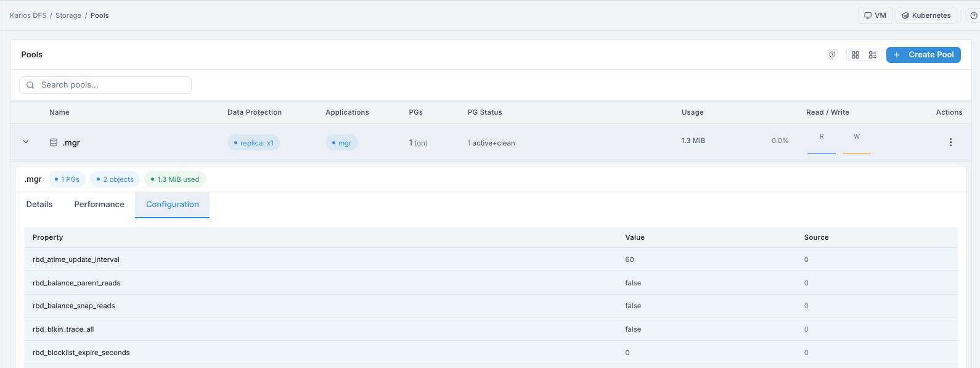Select the rbd_blocklist_expire_seconds property

pos(81,353)
